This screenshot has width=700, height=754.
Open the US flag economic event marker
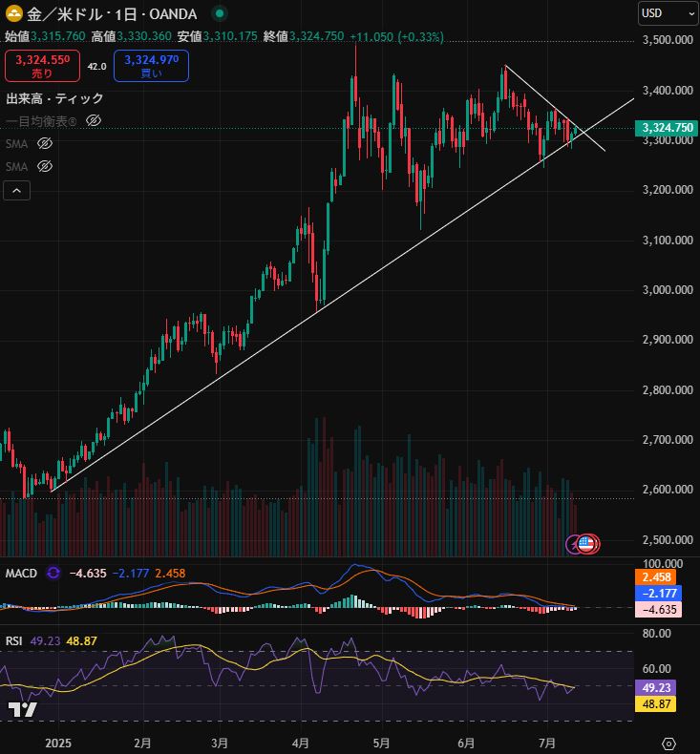point(586,544)
